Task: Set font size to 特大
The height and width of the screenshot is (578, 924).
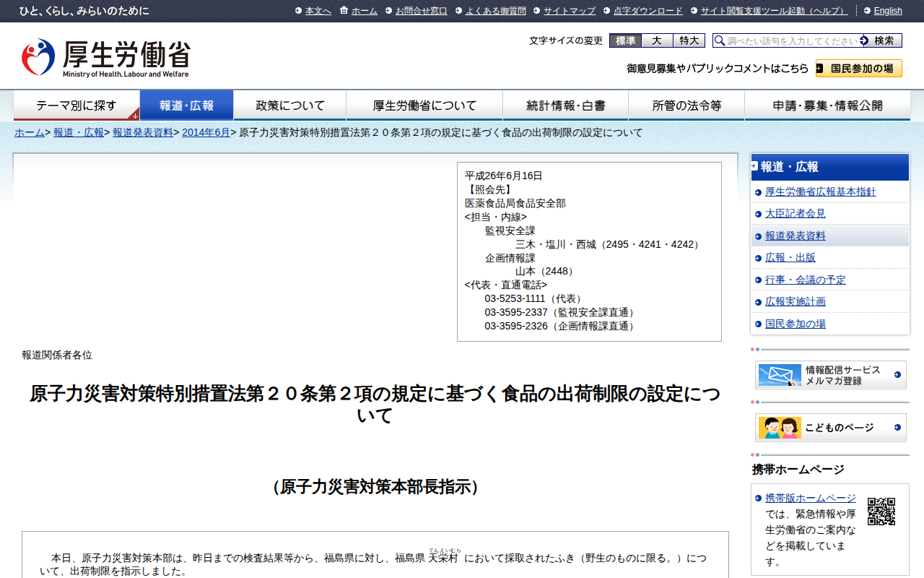Action: (689, 40)
